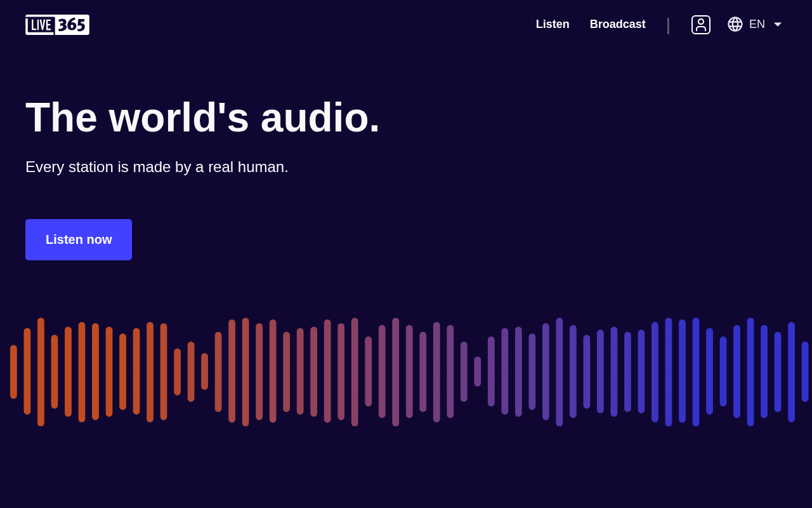Expand the EN language dropdown arrow

[x=778, y=24]
